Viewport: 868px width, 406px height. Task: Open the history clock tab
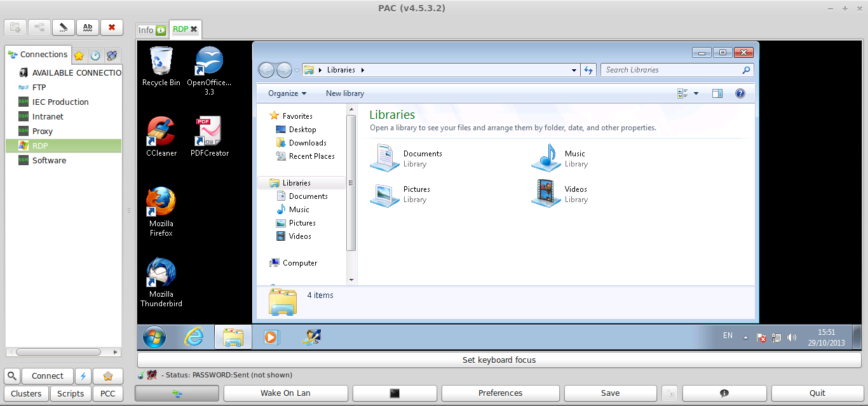point(95,55)
